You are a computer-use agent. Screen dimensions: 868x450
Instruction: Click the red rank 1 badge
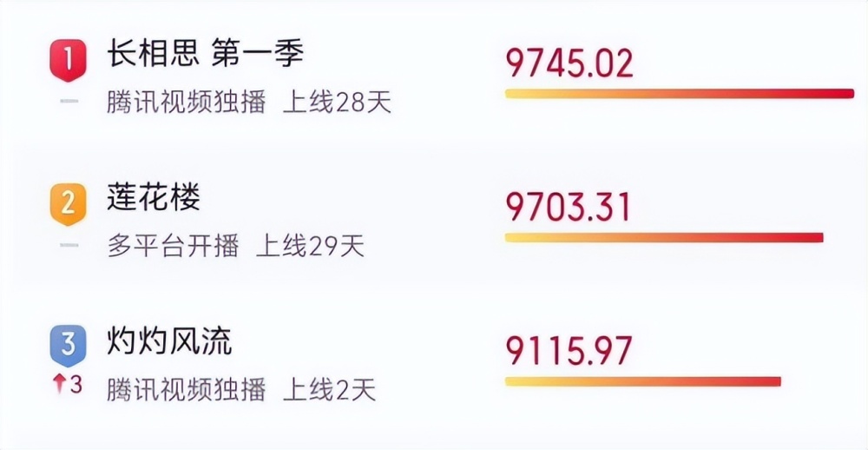[68, 61]
